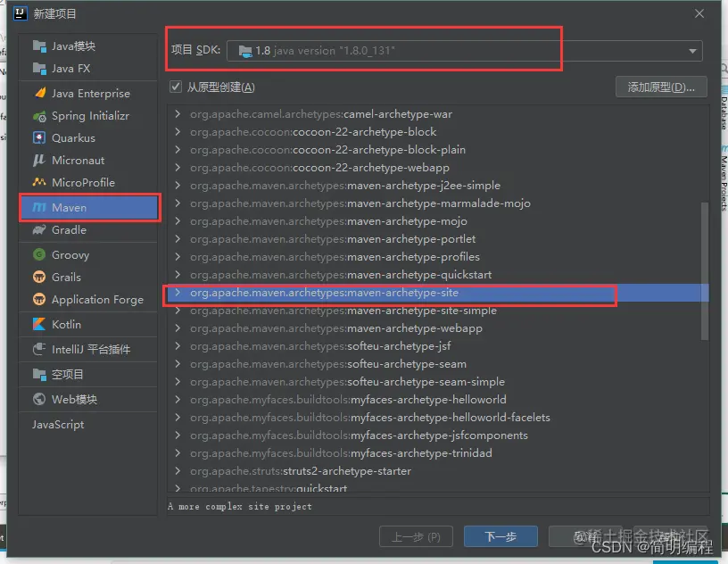
Task: Click the Quarkus logo icon
Action: pyautogui.click(x=39, y=138)
